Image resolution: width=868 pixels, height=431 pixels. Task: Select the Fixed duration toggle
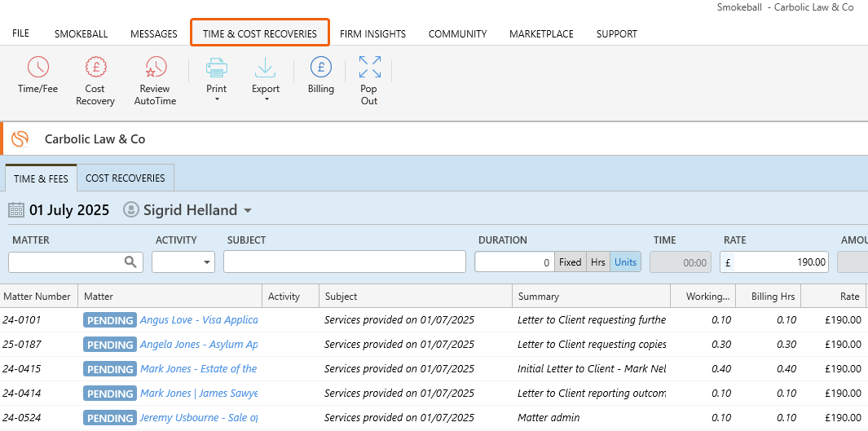[571, 262]
